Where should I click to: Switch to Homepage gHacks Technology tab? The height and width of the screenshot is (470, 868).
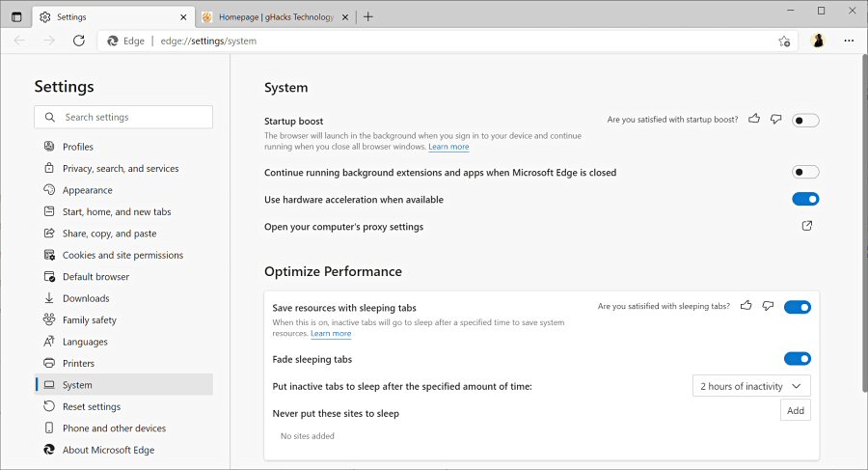tap(275, 17)
